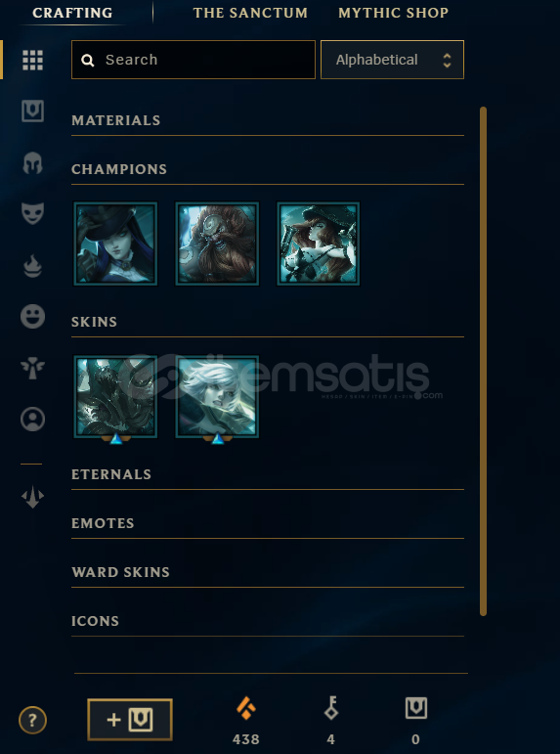Select the all-items grid filter icon
The image size is (560, 754).
pyautogui.click(x=32, y=60)
